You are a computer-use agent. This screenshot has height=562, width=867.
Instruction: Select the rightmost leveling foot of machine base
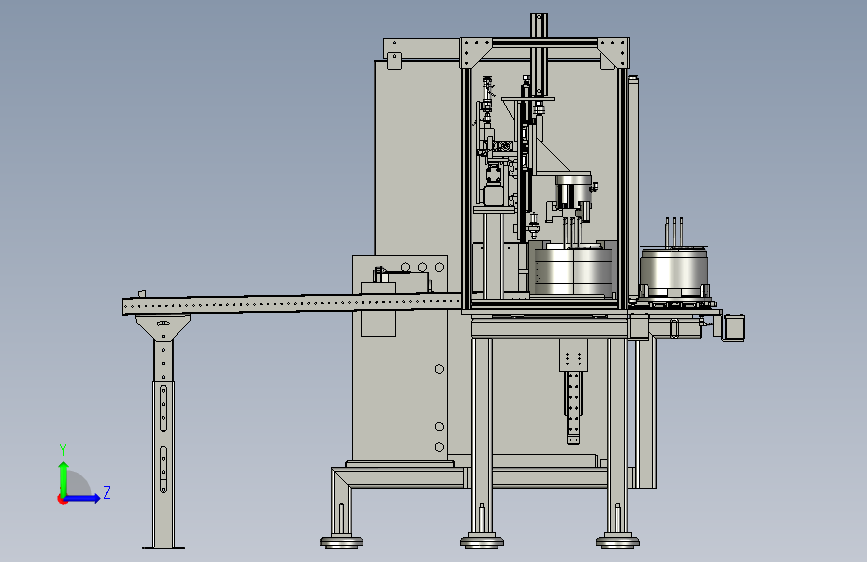point(618,541)
